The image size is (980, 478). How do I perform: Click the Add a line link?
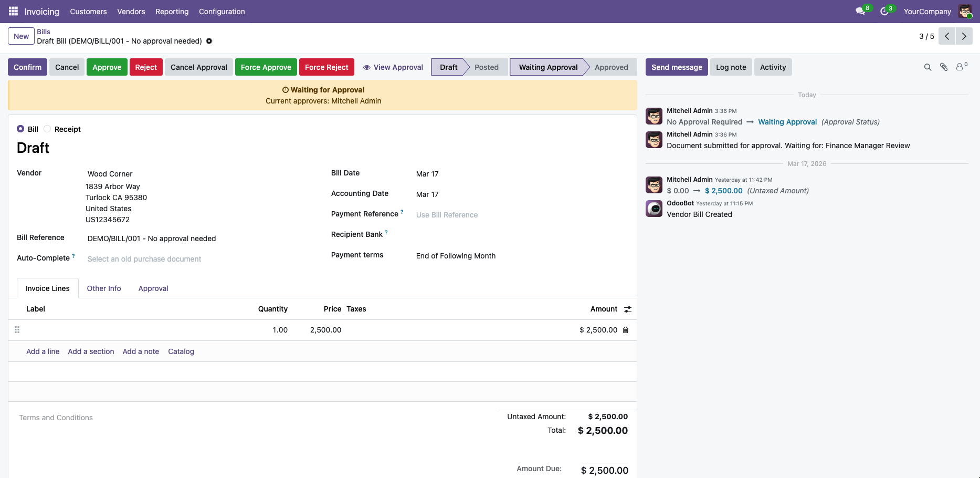tap(43, 351)
